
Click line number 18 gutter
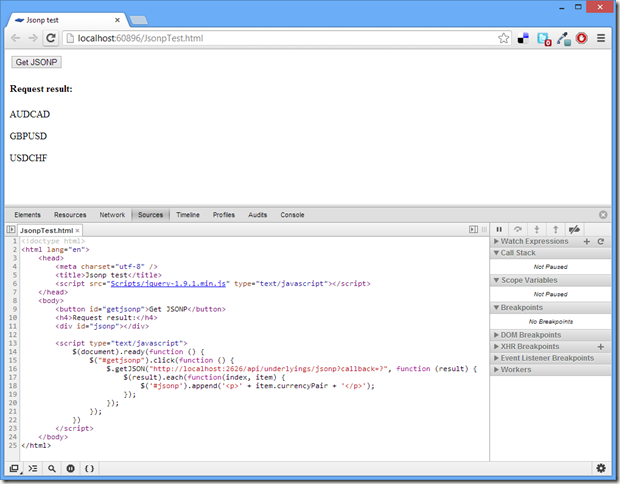(x=13, y=386)
